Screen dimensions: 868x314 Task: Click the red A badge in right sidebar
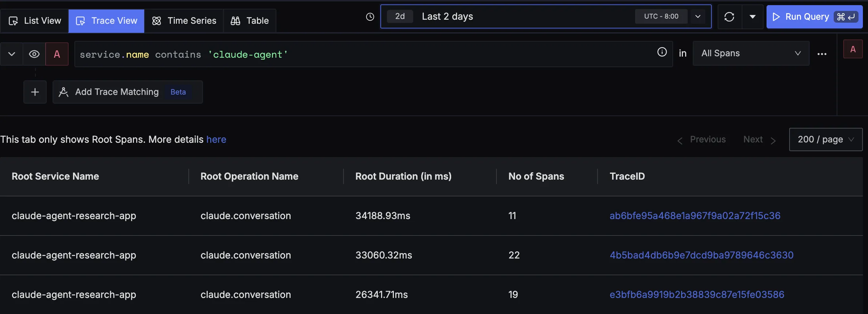coord(853,49)
